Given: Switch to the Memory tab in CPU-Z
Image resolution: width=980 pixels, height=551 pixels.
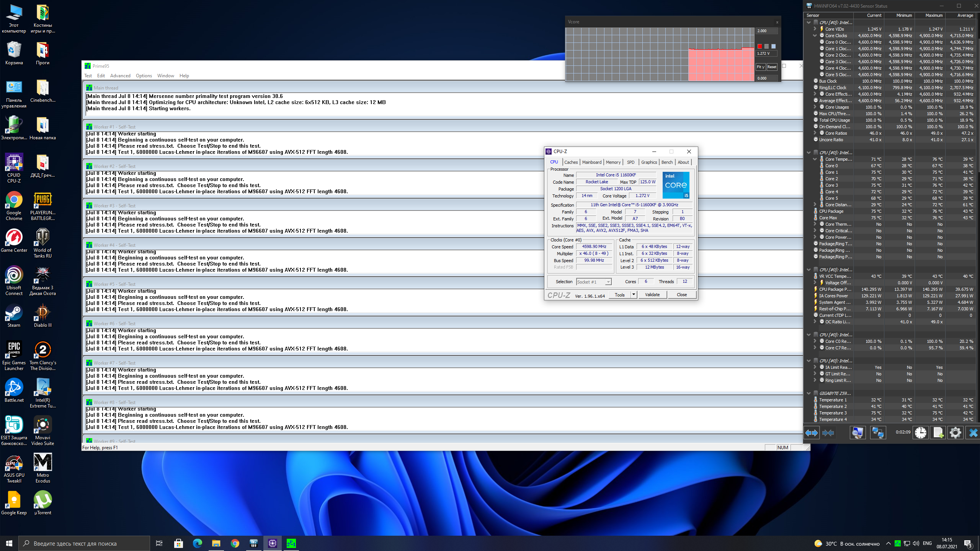Looking at the screenshot, I should (613, 162).
